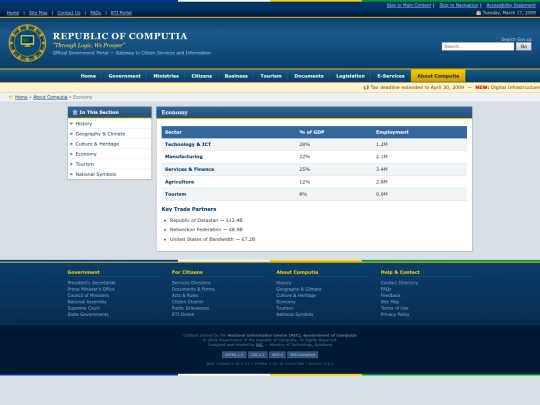The image size is (540, 405).
Task: Click the '% of GDP' column header
Action: (x=312, y=132)
